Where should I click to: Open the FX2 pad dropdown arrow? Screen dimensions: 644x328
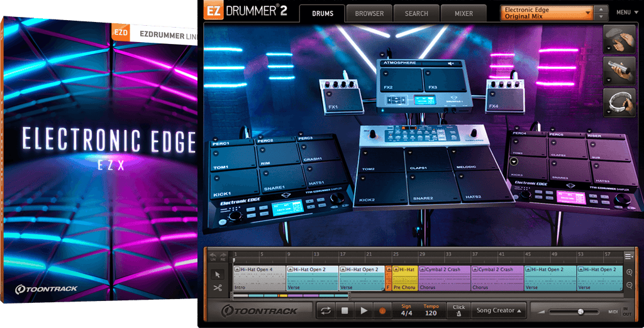(385, 73)
